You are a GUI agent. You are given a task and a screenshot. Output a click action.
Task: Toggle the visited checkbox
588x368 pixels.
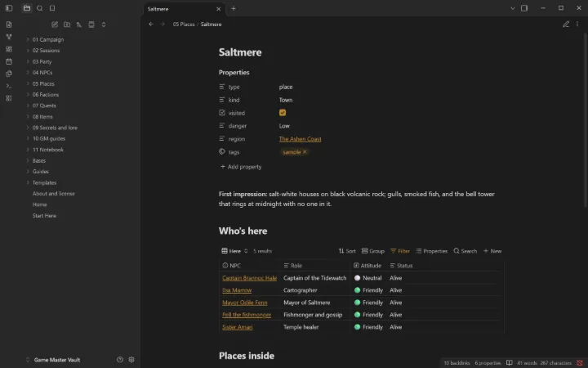[x=283, y=113]
